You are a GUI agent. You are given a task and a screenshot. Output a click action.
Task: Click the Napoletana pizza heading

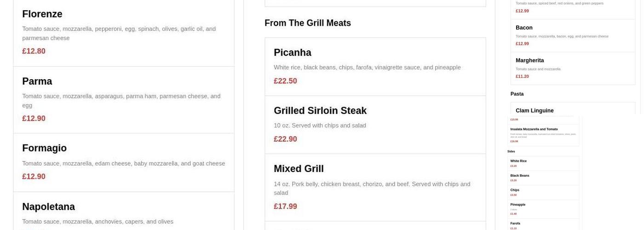point(48,207)
